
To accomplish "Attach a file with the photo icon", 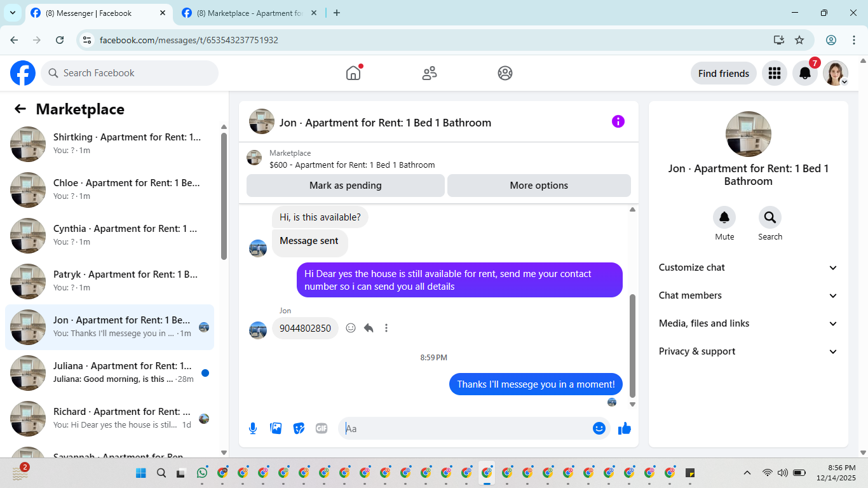I will pos(276,428).
